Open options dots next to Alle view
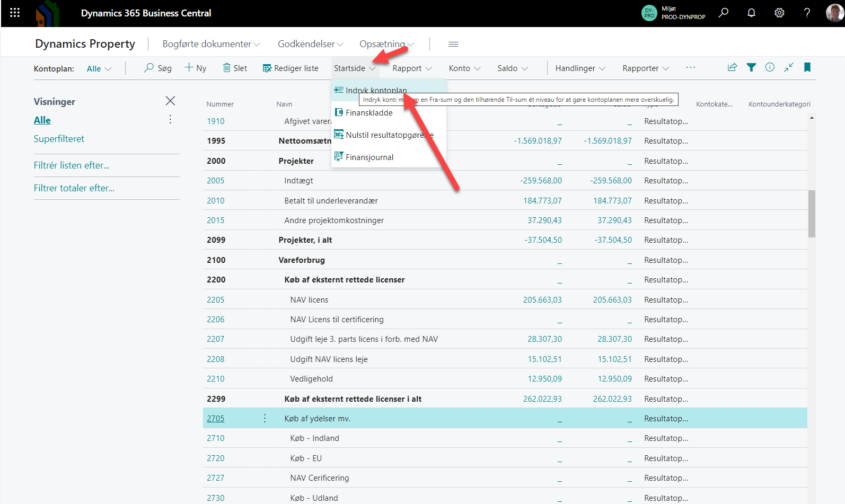Viewport: 845px width, 504px height. (170, 119)
